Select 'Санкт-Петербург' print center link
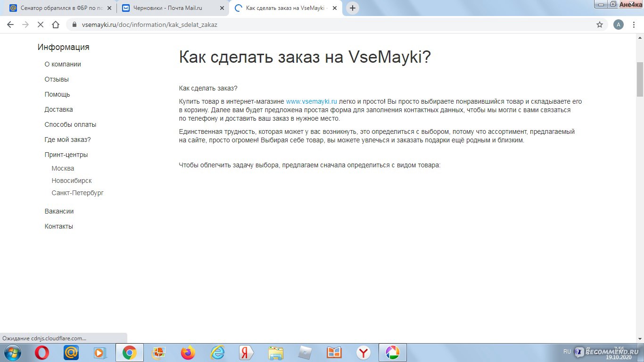Screen dimensions: 644x362 77,193
